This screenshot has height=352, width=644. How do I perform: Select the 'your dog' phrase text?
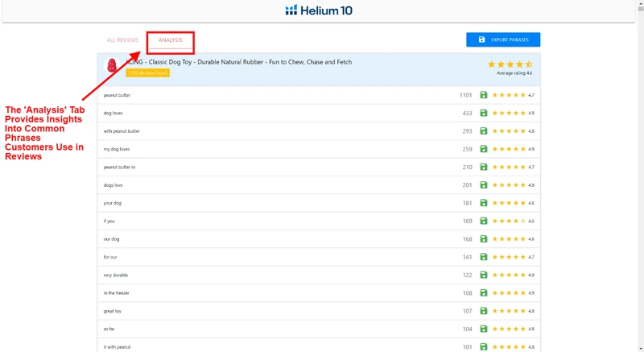(x=112, y=203)
